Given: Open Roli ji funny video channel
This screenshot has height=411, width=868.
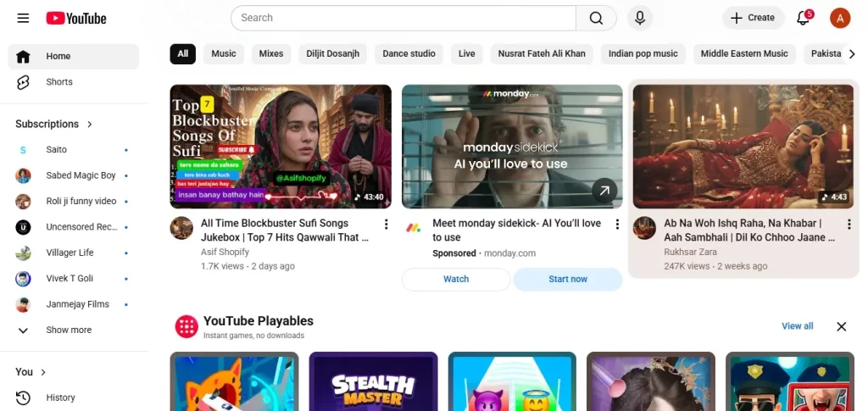Looking at the screenshot, I should pos(73,201).
